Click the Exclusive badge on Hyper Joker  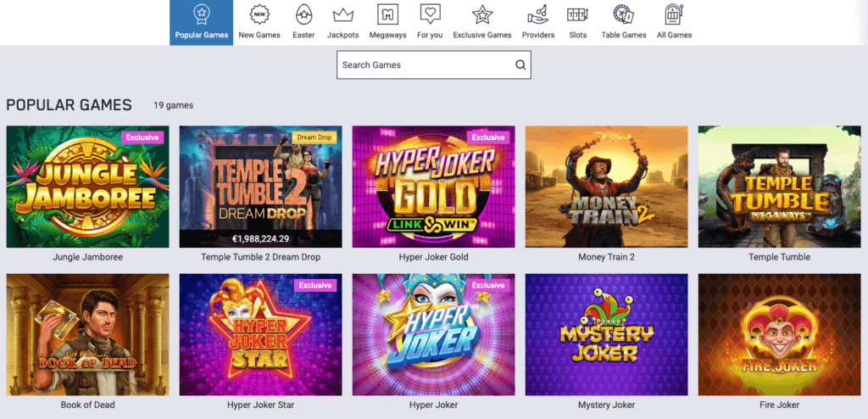(x=488, y=286)
